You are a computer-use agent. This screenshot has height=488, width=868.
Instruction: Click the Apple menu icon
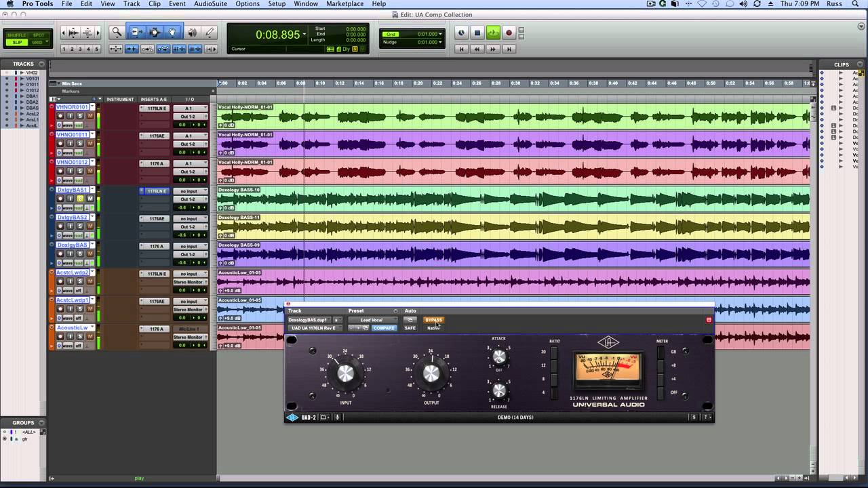9,4
